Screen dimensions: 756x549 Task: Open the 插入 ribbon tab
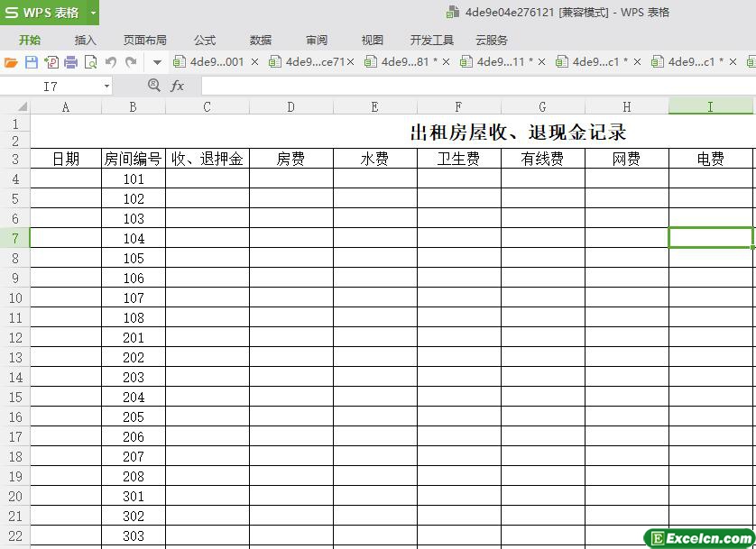point(86,40)
